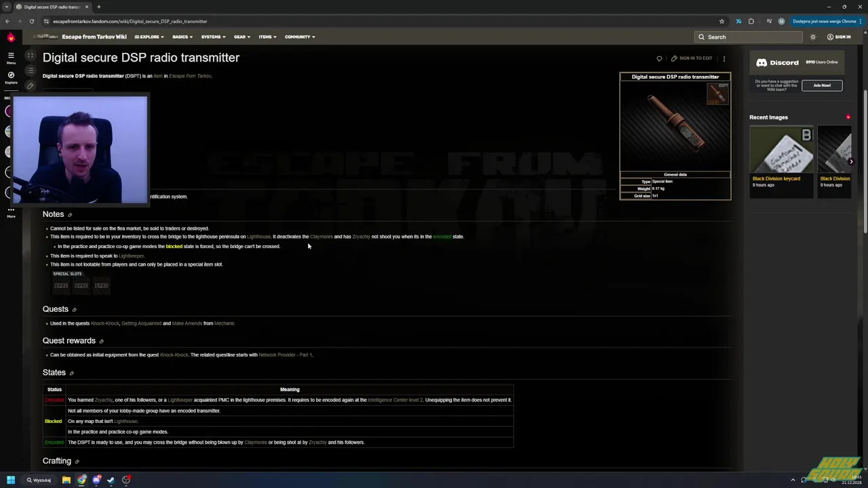Click the Quest rewards section anchor icon
Viewport: 868px width, 488px height.
(102, 342)
